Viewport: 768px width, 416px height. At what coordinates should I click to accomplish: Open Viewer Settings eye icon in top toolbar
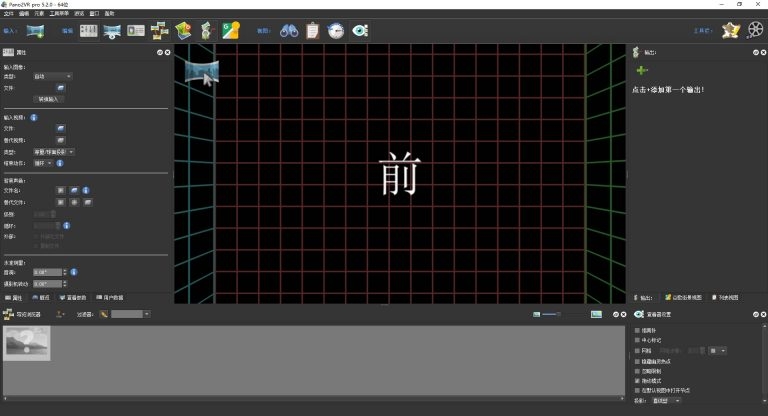[x=360, y=31]
